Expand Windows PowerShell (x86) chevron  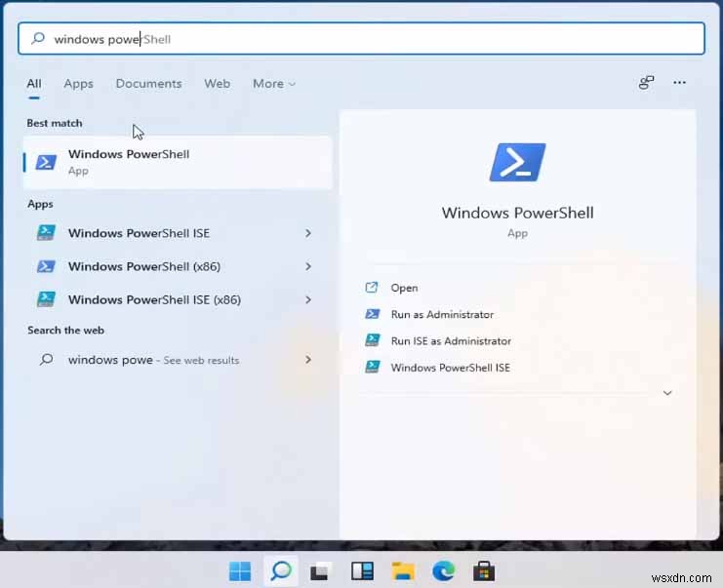[x=308, y=266]
